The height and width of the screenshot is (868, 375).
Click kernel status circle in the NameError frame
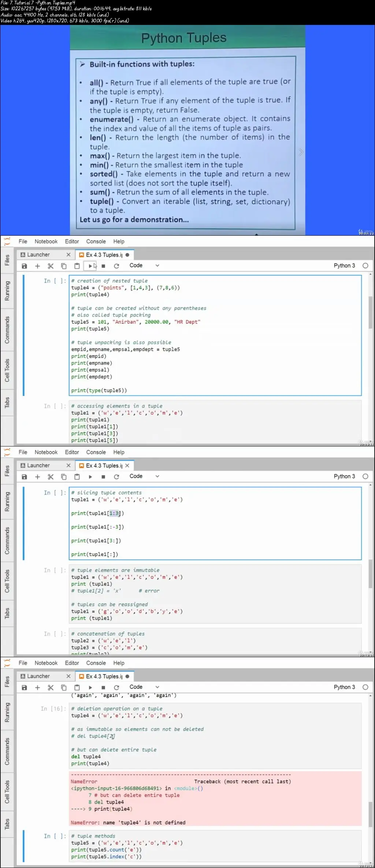pos(365,687)
